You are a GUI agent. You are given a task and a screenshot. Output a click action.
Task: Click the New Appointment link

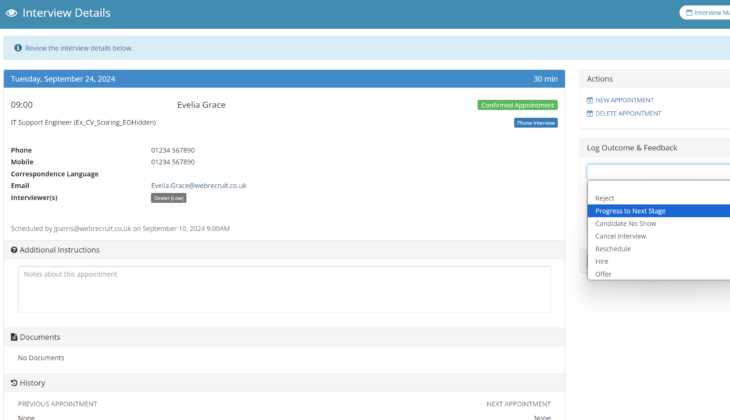coord(624,100)
